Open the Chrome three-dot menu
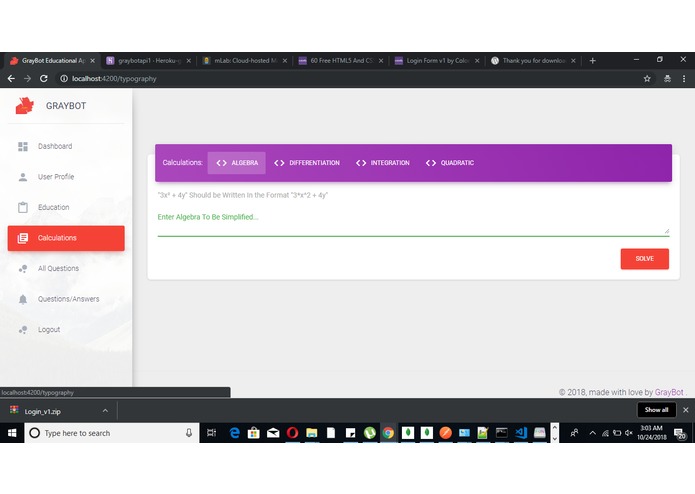Image resolution: width=695 pixels, height=494 pixels. click(x=684, y=78)
